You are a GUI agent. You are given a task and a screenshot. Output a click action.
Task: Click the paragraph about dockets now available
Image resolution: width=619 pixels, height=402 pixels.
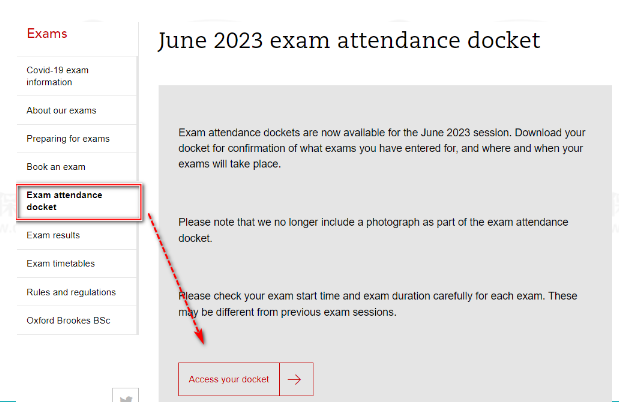coord(380,148)
